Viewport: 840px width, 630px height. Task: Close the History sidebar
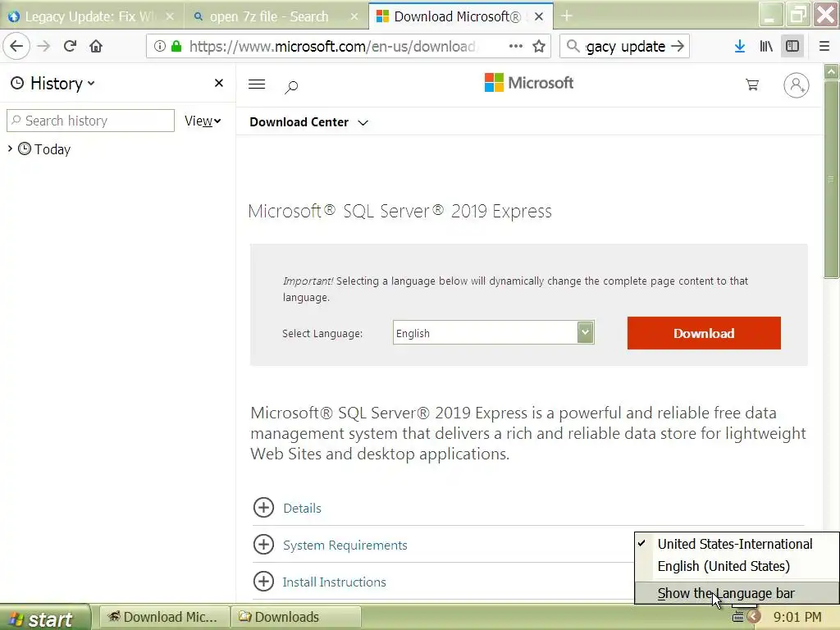[x=218, y=83]
